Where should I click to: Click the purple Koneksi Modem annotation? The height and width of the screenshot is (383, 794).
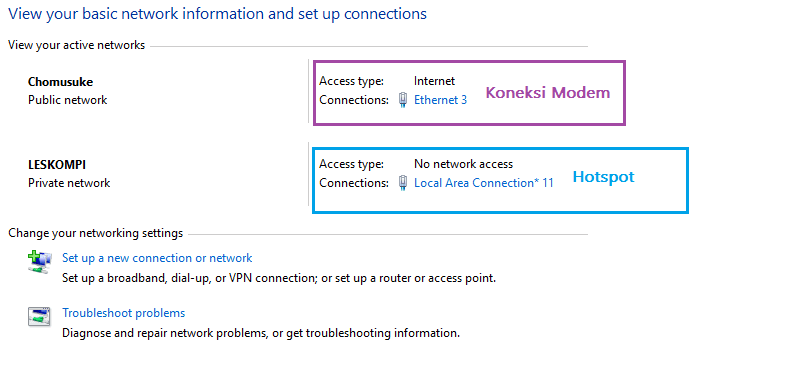(548, 93)
